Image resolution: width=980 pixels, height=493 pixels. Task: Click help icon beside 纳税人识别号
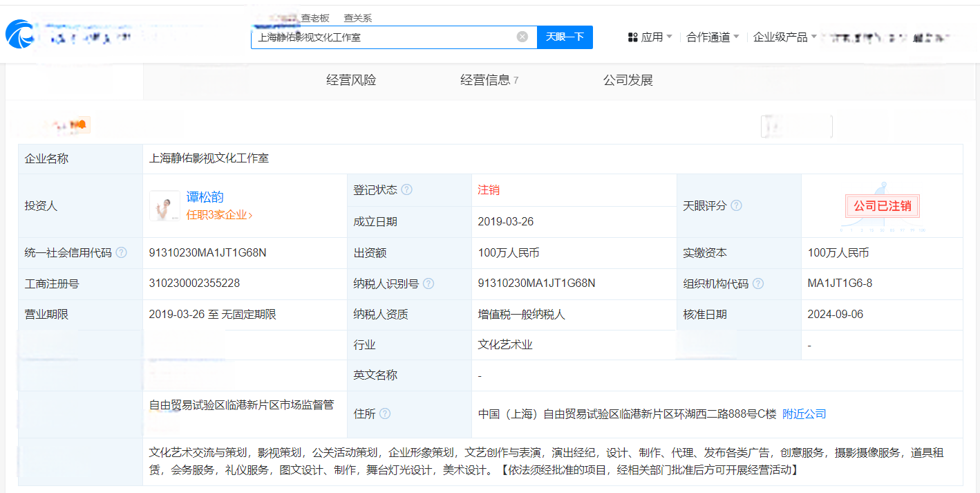tap(428, 283)
